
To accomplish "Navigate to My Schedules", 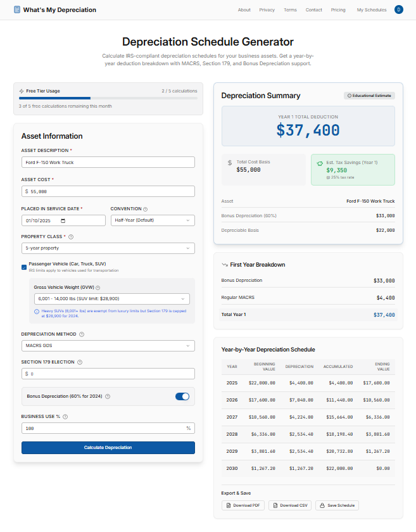I will pyautogui.click(x=372, y=9).
